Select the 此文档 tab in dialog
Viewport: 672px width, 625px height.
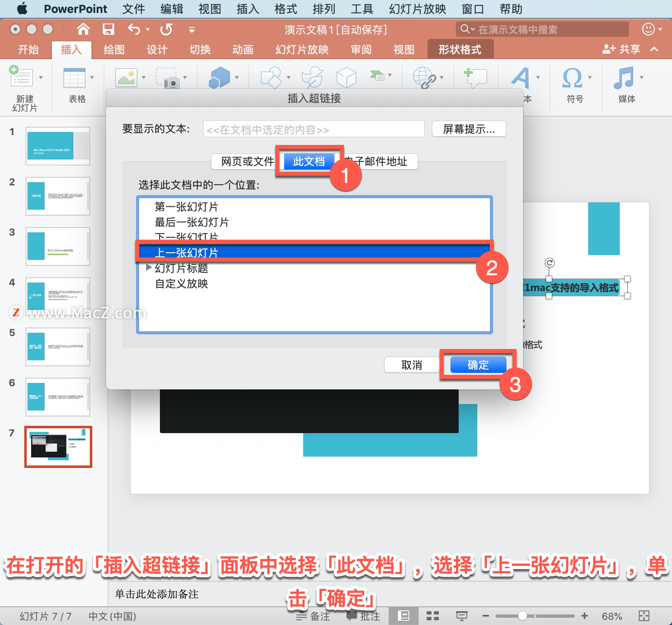(309, 162)
